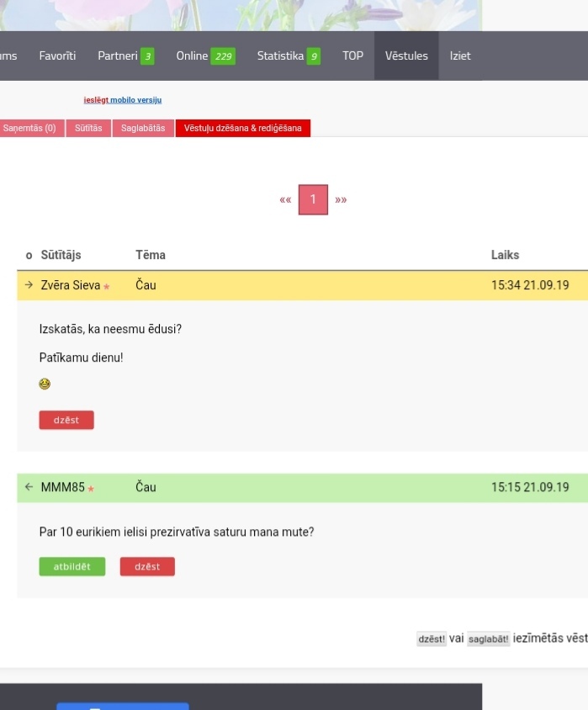The width and height of the screenshot is (588, 710).
Task: Toggle select-all circle beside Sūtītājs header
Action: coord(29,256)
